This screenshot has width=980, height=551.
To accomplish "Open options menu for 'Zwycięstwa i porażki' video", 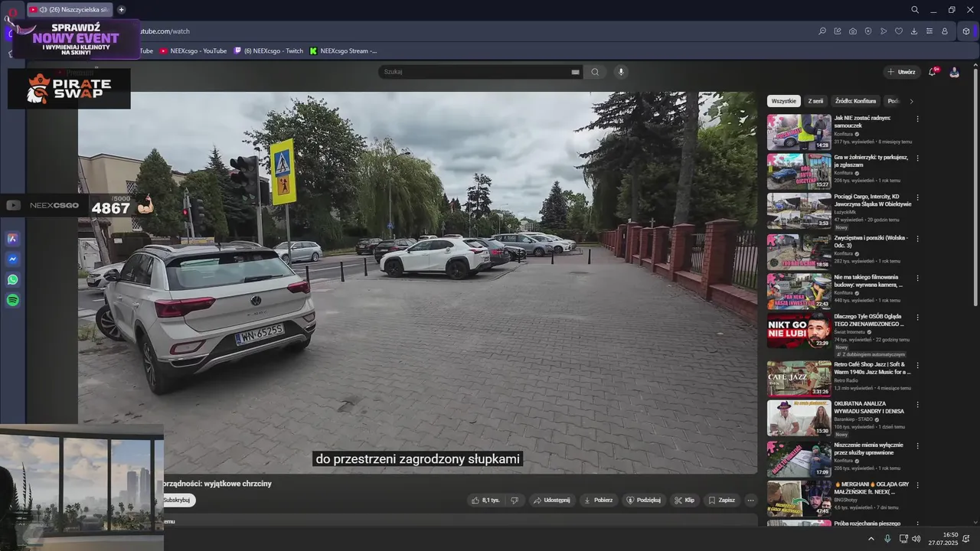I will (x=917, y=239).
